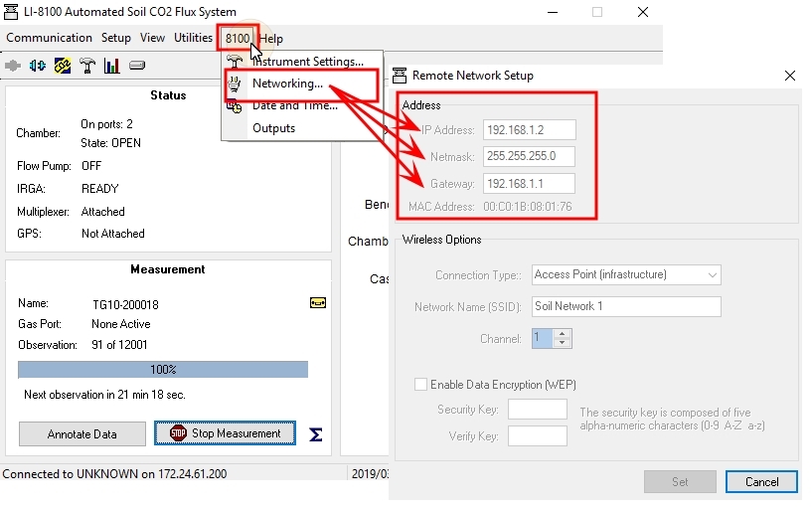Image resolution: width=812 pixels, height=510 pixels.
Task: Minimize the LI-8100 main window
Action: coord(553,12)
